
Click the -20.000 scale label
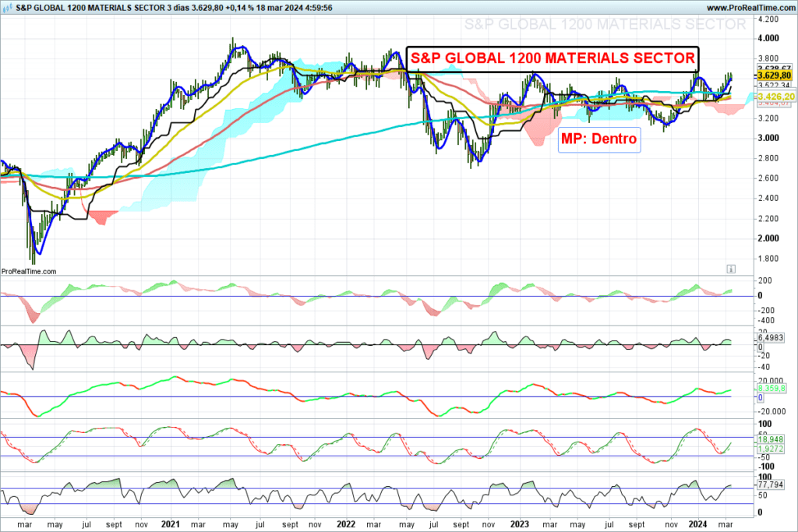pos(771,411)
